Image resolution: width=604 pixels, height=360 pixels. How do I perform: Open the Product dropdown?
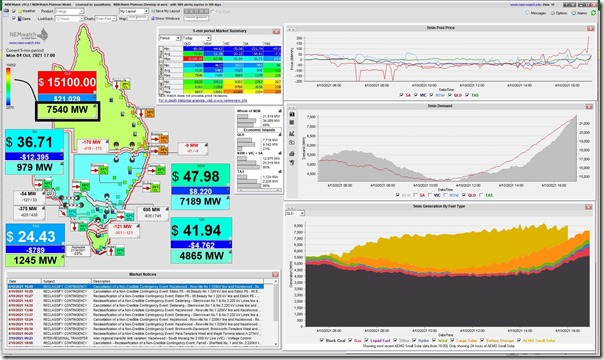click(x=69, y=12)
